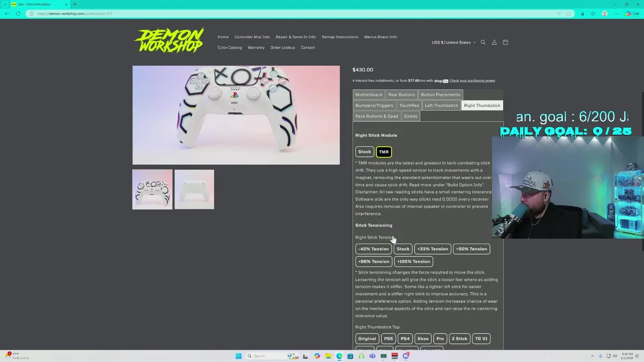Open the USD United States currency dropdown
Screen dimensions: 644x362
[x=453, y=42]
